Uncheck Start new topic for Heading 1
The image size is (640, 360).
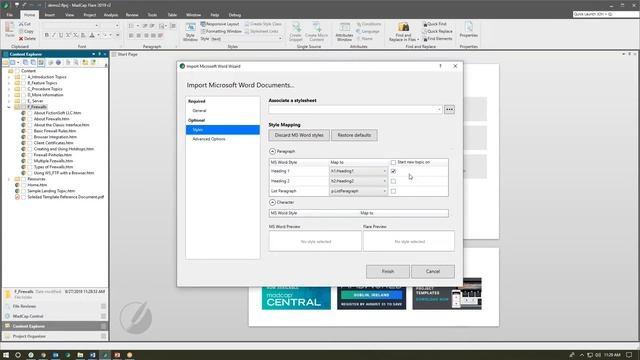pyautogui.click(x=393, y=171)
